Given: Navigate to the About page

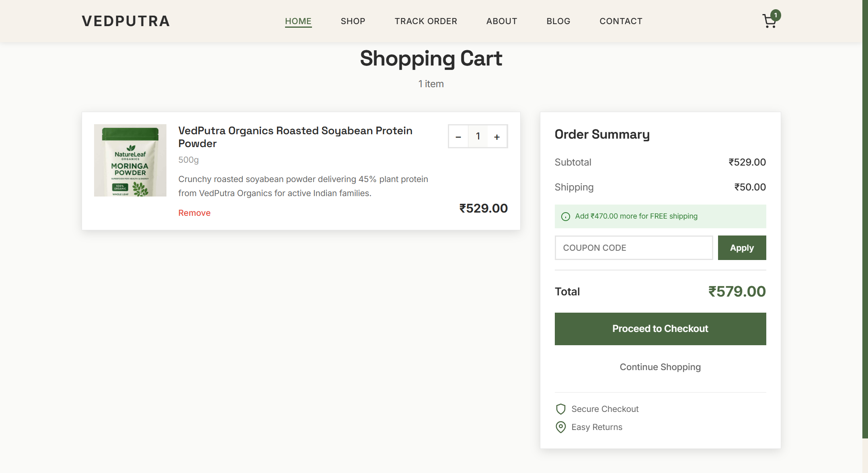Looking at the screenshot, I should click(x=501, y=21).
